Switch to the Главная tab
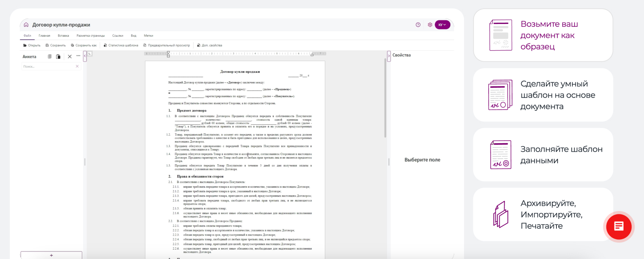The width and height of the screenshot is (644, 259). [44, 36]
